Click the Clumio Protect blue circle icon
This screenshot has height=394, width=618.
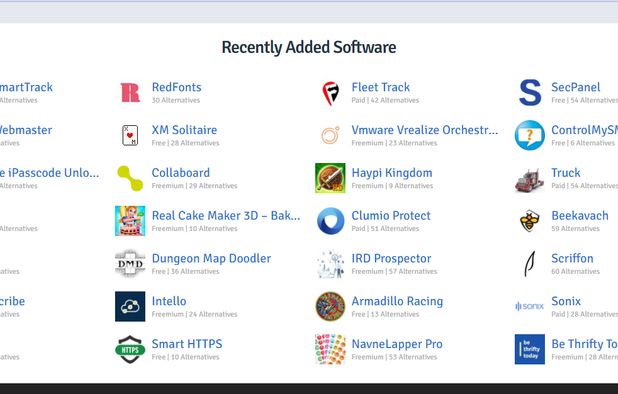coord(330,221)
